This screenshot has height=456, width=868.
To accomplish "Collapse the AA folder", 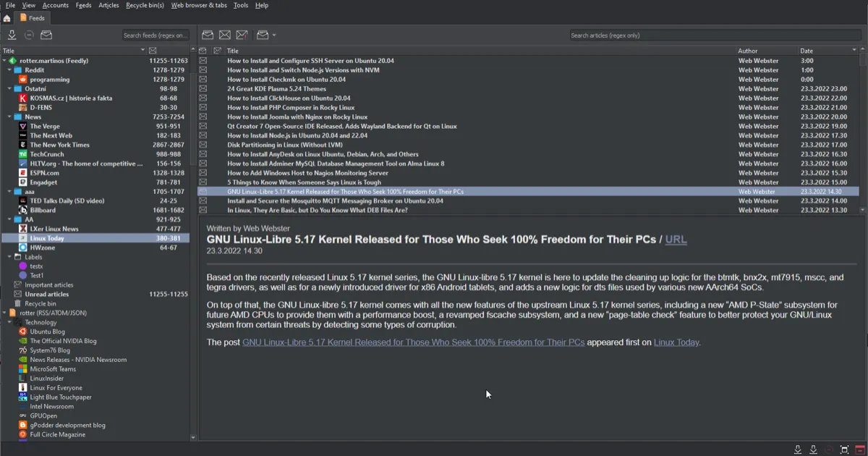I will coord(9,219).
